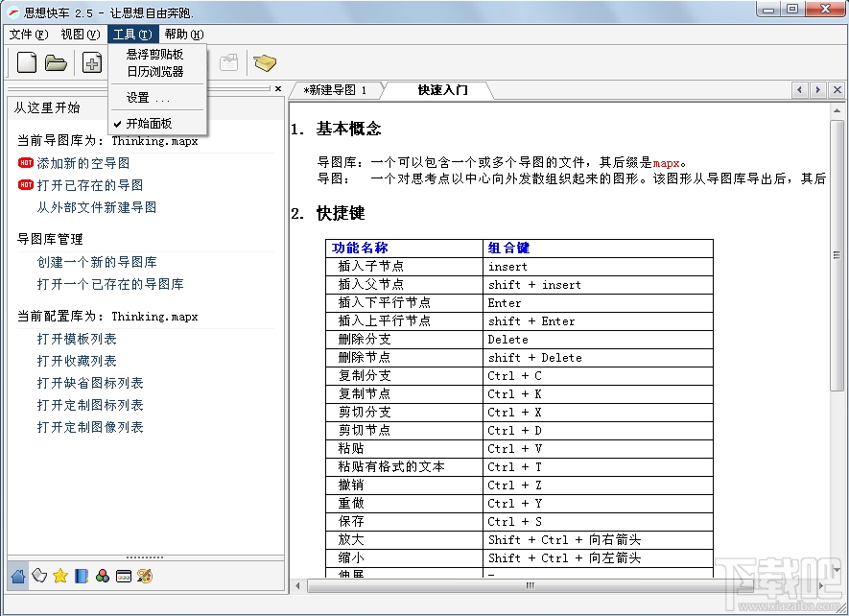Image resolution: width=849 pixels, height=616 pixels.
Task: Switch to the *新建导图 1 tab
Action: click(x=335, y=90)
